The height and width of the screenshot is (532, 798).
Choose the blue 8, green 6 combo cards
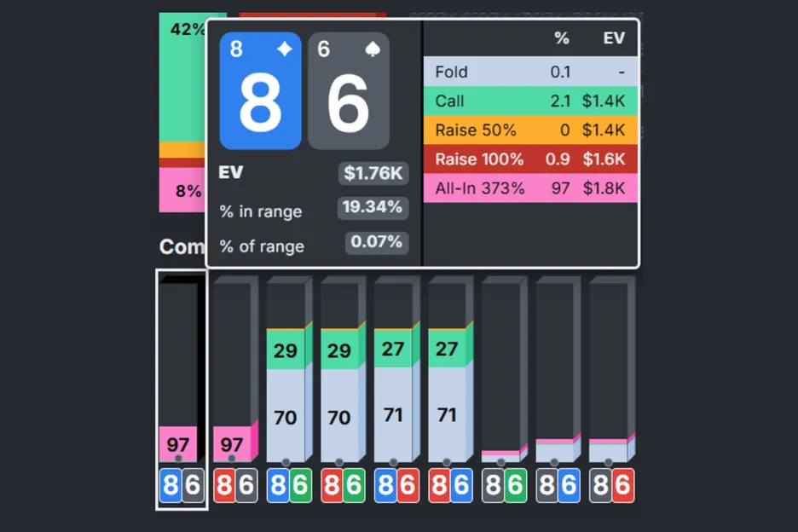click(289, 486)
